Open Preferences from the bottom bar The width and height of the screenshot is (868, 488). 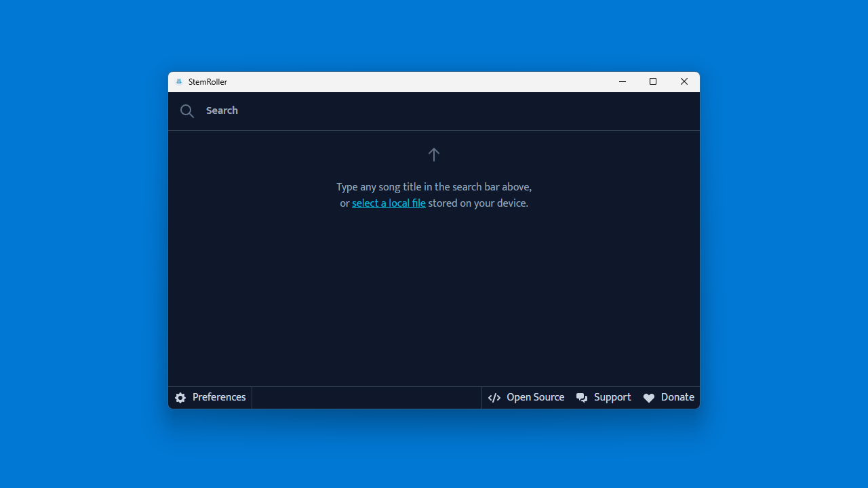point(210,398)
